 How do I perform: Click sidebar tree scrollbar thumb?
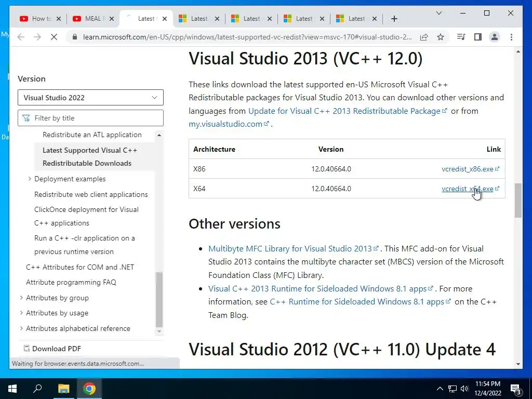click(x=159, y=299)
